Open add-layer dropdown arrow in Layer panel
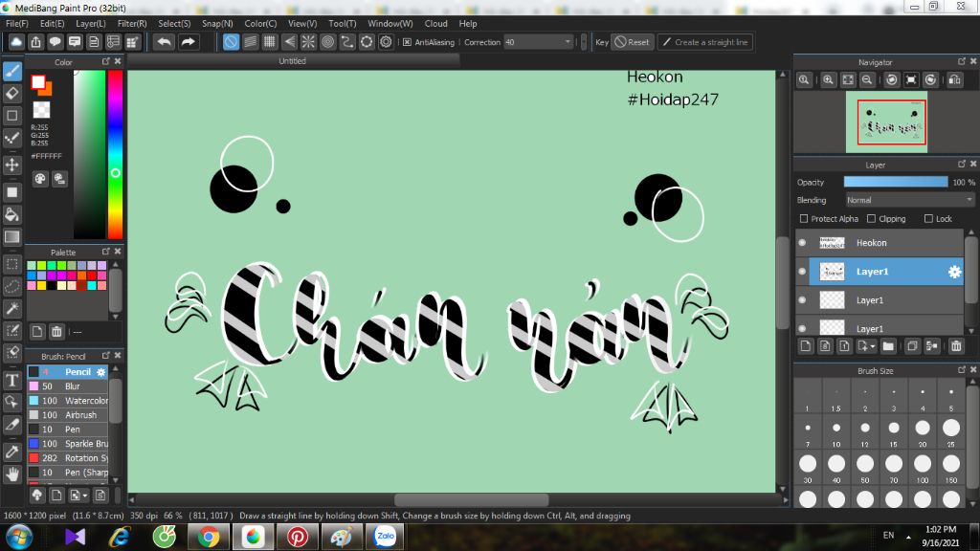The width and height of the screenshot is (980, 551). click(873, 346)
